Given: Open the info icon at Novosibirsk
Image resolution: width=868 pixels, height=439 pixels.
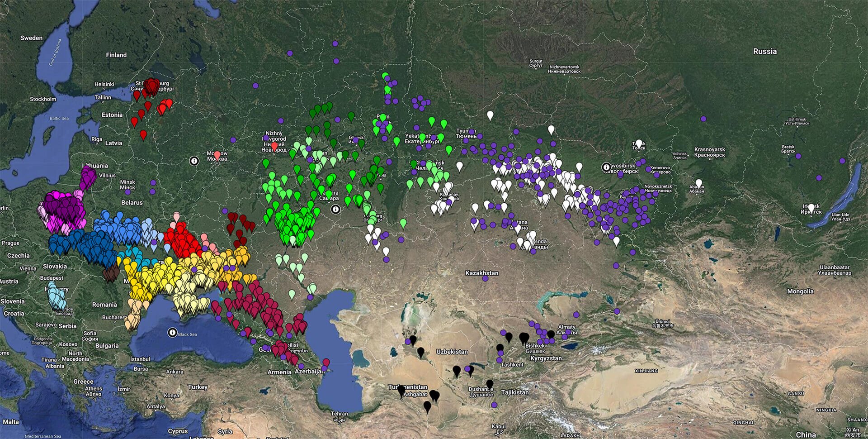Looking at the screenshot, I should [607, 167].
